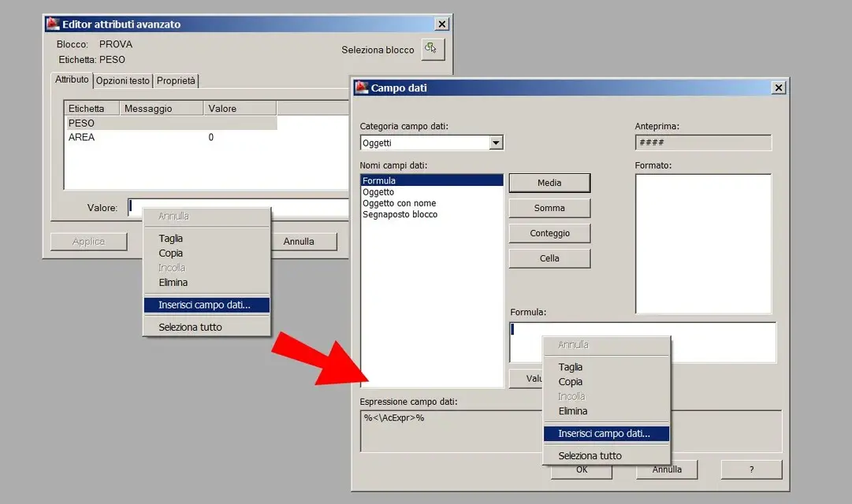Image resolution: width=852 pixels, height=504 pixels.
Task: Click the question mark help button
Action: tap(751, 469)
